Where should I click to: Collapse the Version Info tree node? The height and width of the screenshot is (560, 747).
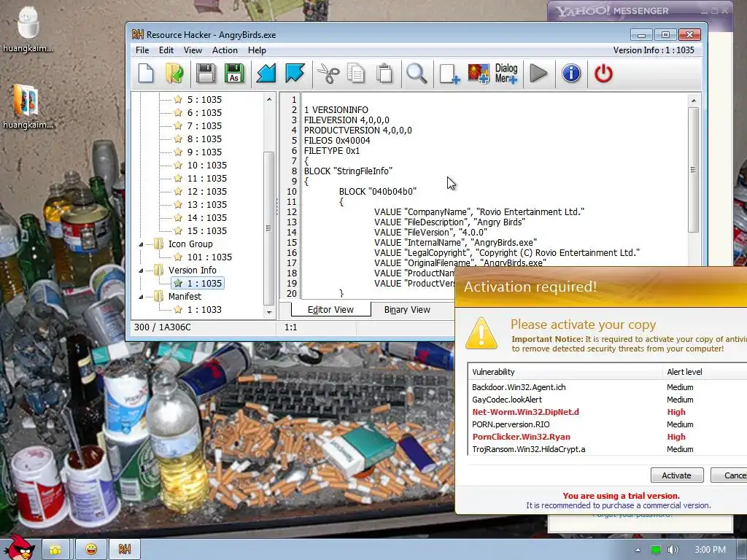[141, 271]
